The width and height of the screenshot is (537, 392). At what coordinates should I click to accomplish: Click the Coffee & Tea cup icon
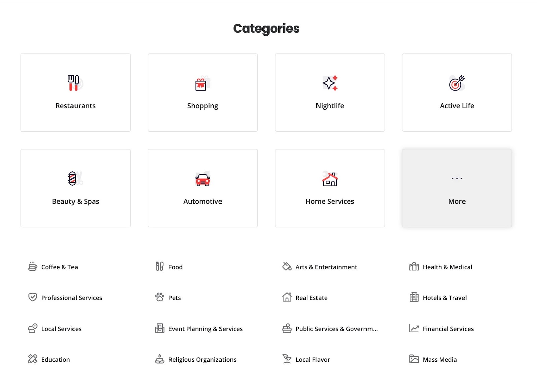pos(32,267)
